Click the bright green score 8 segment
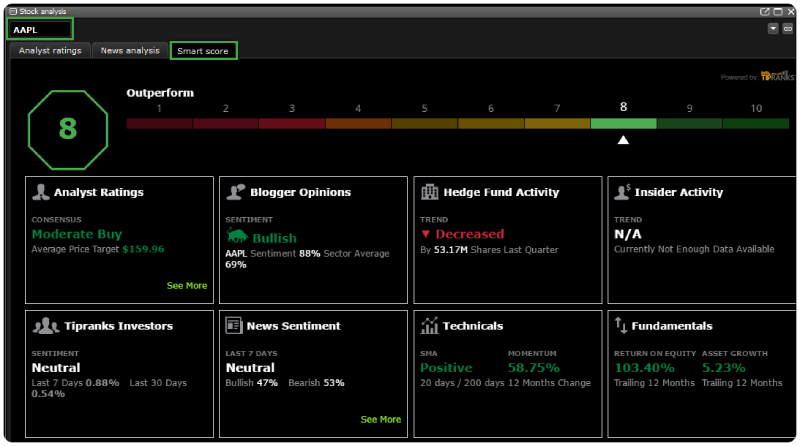This screenshot has height=446, width=800. (623, 123)
